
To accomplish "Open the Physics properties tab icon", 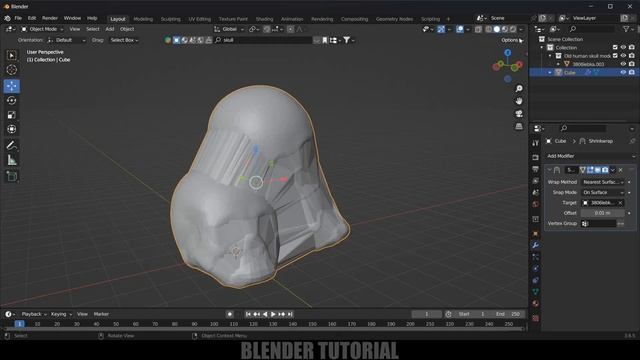I will point(536,268).
